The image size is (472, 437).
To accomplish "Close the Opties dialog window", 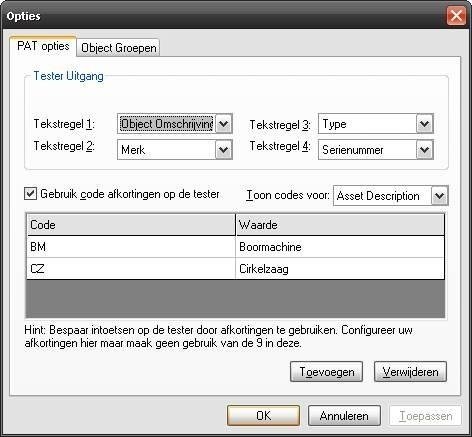I will tap(456, 16).
